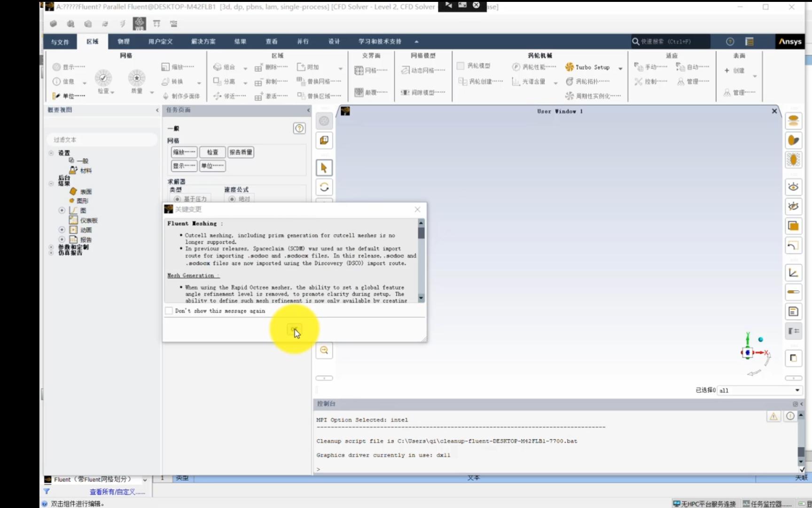Click the 3D box view tool icon

point(324,140)
